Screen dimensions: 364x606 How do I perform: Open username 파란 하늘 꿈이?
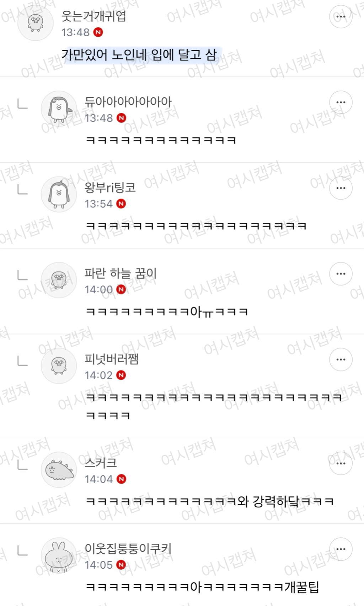121,273
